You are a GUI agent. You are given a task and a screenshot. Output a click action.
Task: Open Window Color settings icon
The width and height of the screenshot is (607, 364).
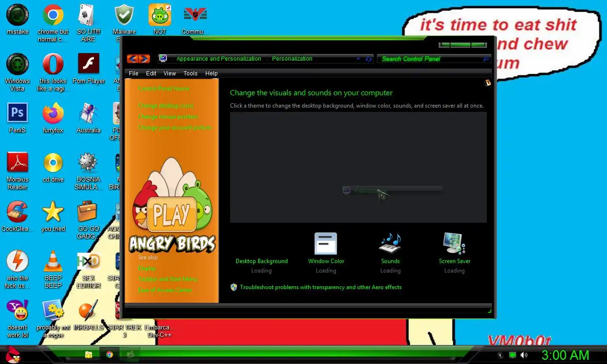click(x=326, y=244)
